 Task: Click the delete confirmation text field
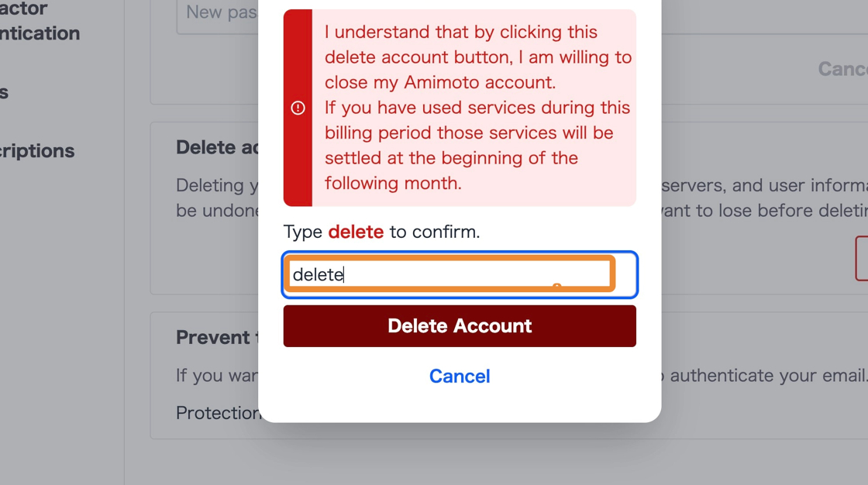[x=449, y=275]
